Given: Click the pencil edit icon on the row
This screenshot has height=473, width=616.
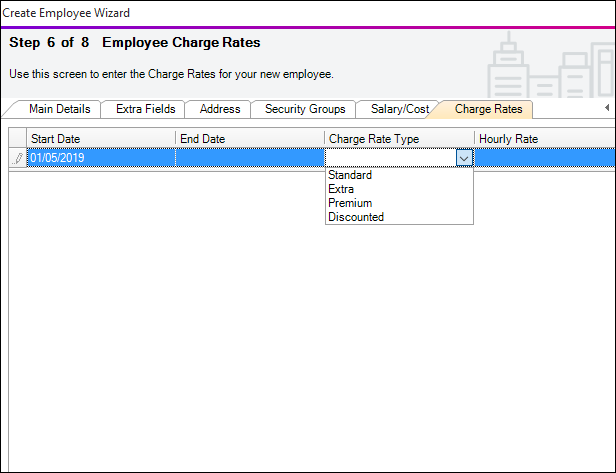Looking at the screenshot, I should (x=18, y=158).
